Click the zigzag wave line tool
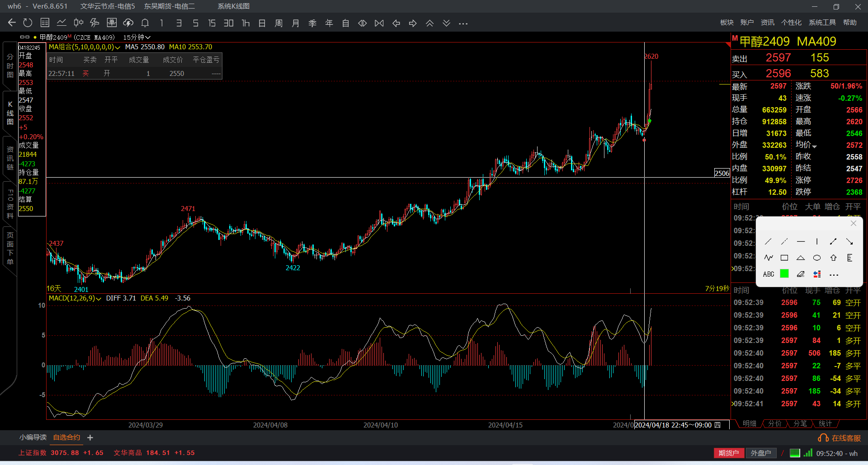This screenshot has width=868, height=465. tap(768, 258)
